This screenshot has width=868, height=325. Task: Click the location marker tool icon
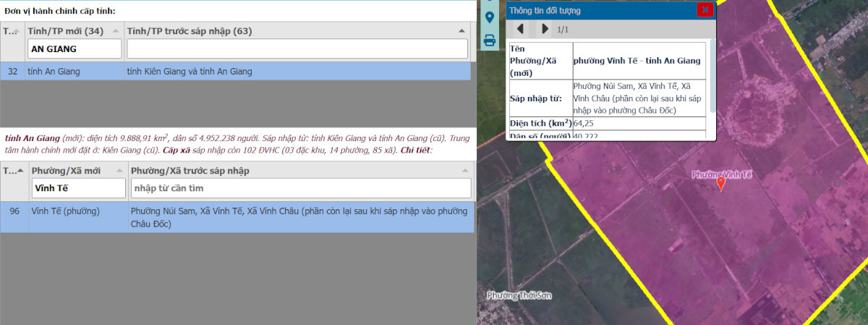pyautogui.click(x=490, y=17)
